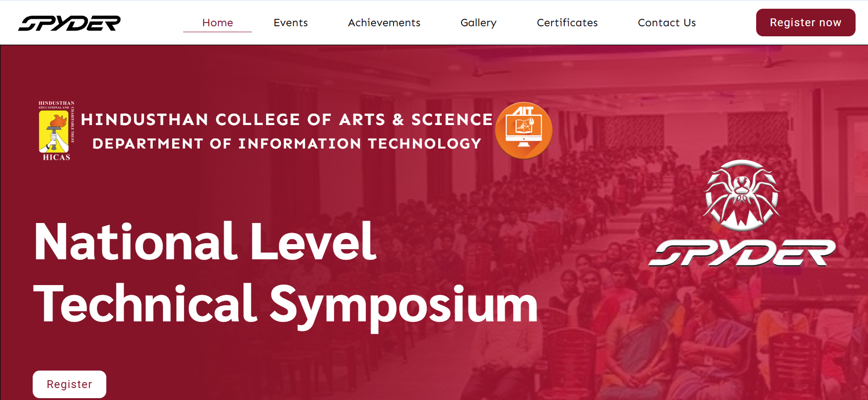
Task: Open the Achievements menu item
Action: point(384,23)
